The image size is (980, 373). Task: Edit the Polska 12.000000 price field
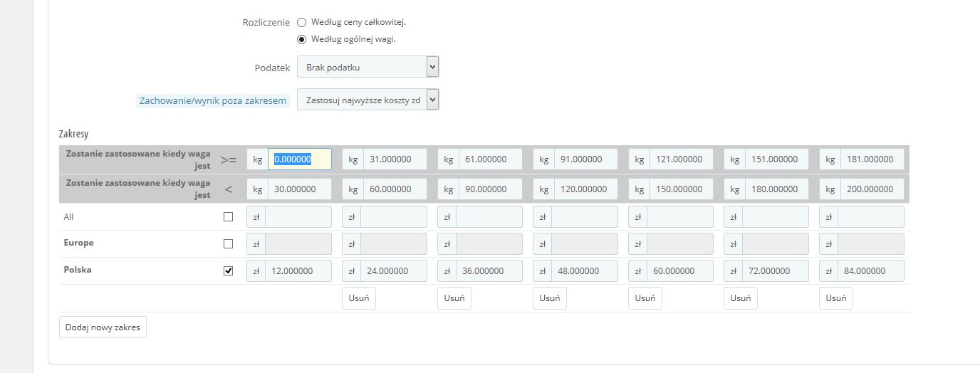298,271
